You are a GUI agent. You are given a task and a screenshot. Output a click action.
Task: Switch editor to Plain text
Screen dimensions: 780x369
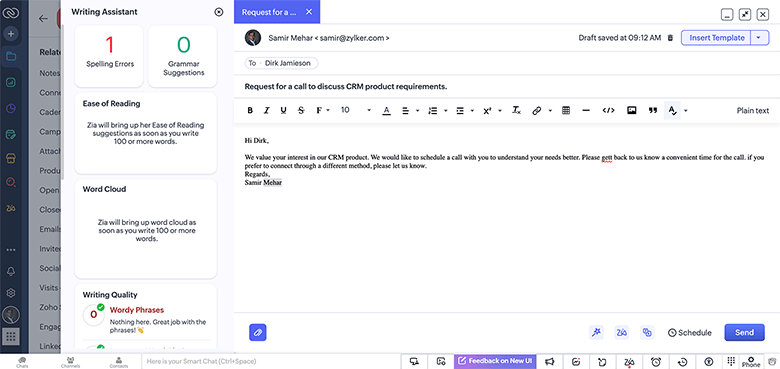pos(753,110)
